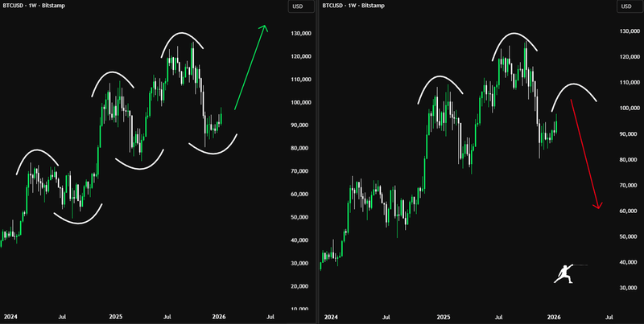Click the right chart's BTCUSD 1W Bitstamp title
Viewport: 644px width, 324px height.
pos(355,6)
